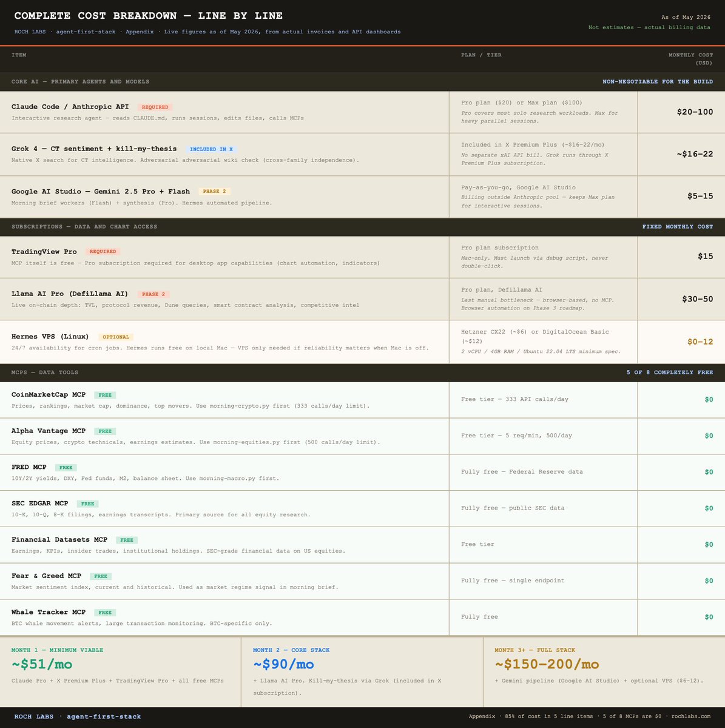Click 'Pay-as-you-go, Google AI Studio' plan text
725x728 pixels.
tap(518, 187)
